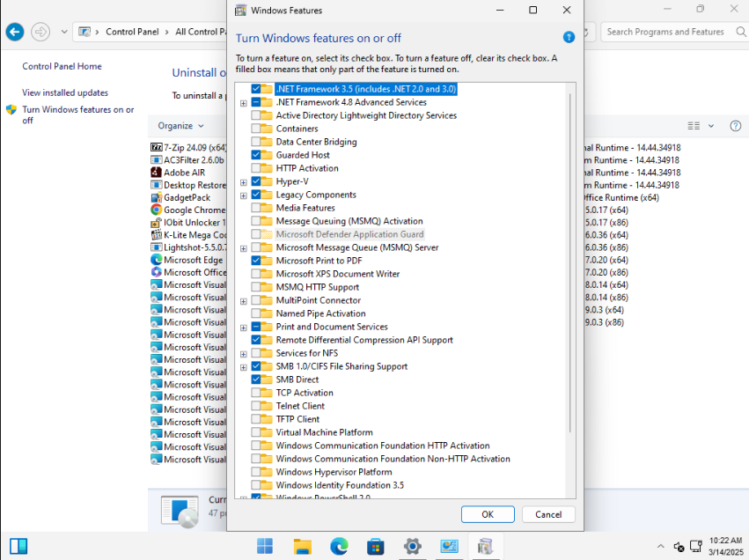Click the 7-Zip 24.09 program icon
The height and width of the screenshot is (560, 749).
[156, 147]
